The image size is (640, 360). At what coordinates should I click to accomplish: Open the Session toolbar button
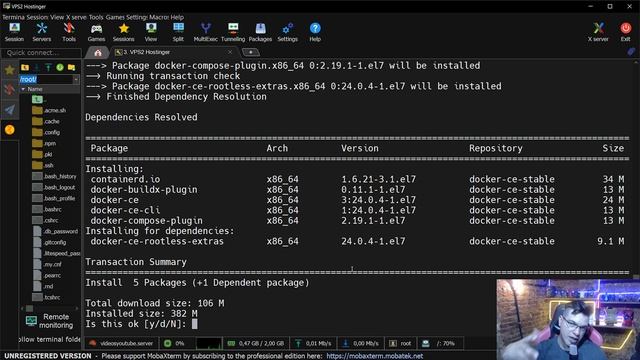point(14,32)
